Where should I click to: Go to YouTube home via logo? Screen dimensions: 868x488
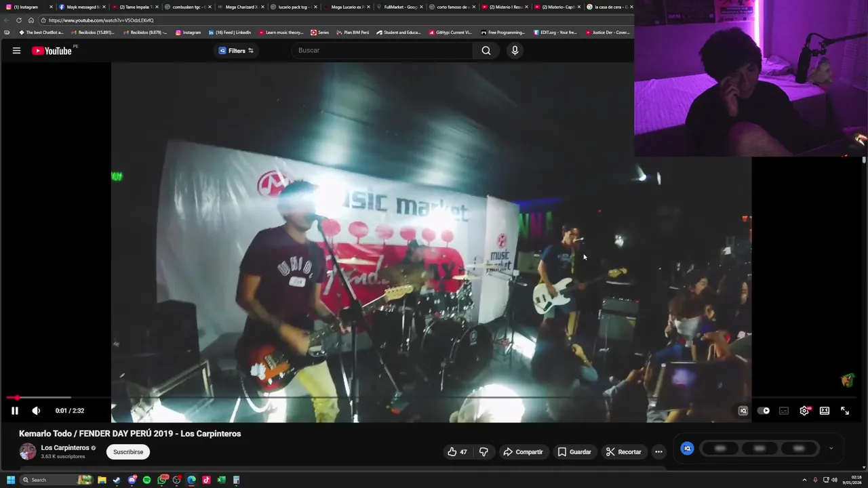pos(52,51)
